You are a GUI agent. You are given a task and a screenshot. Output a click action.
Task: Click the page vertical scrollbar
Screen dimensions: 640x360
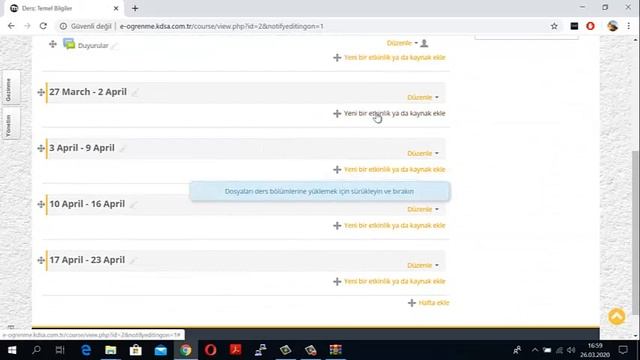coord(636,233)
